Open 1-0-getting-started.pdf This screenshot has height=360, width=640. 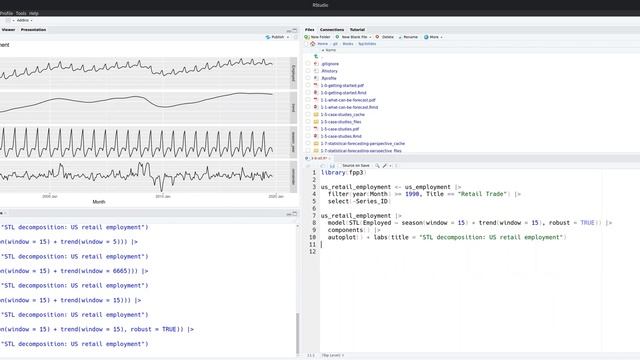point(342,85)
